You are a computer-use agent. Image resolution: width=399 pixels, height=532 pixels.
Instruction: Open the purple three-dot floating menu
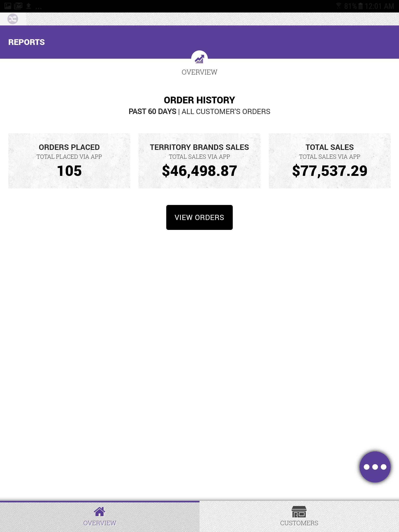coord(375,467)
